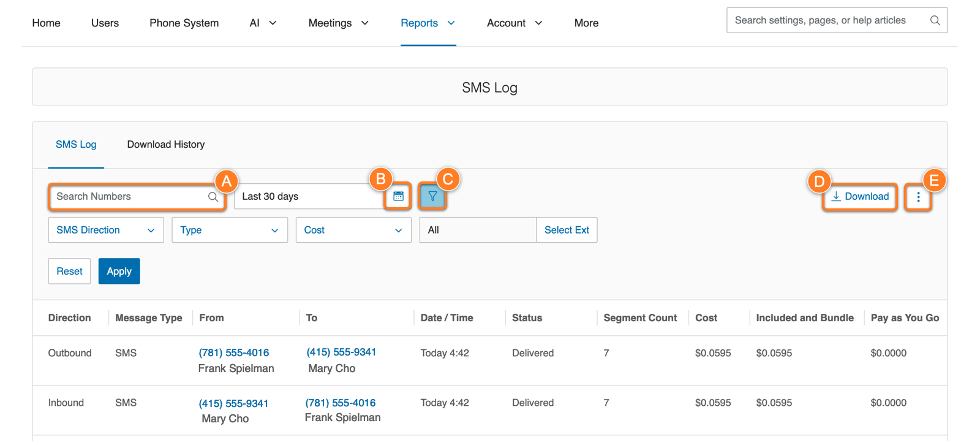Open the Type filter dropdown
This screenshot has width=980, height=445.
[x=229, y=230]
